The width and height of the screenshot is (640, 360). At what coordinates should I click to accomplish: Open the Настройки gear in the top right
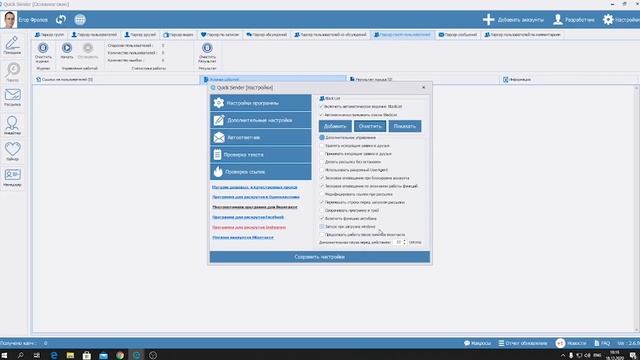608,19
